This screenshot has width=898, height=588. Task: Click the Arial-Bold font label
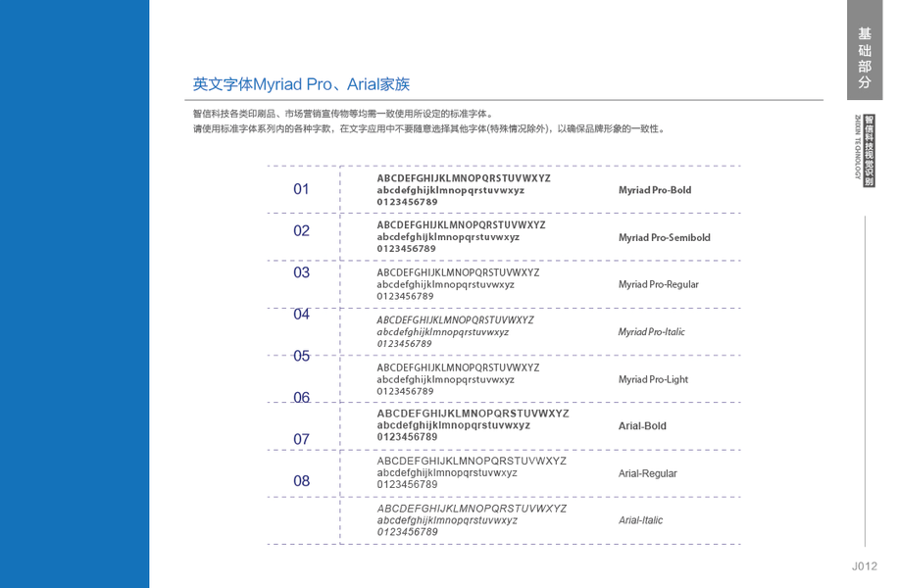click(x=642, y=426)
